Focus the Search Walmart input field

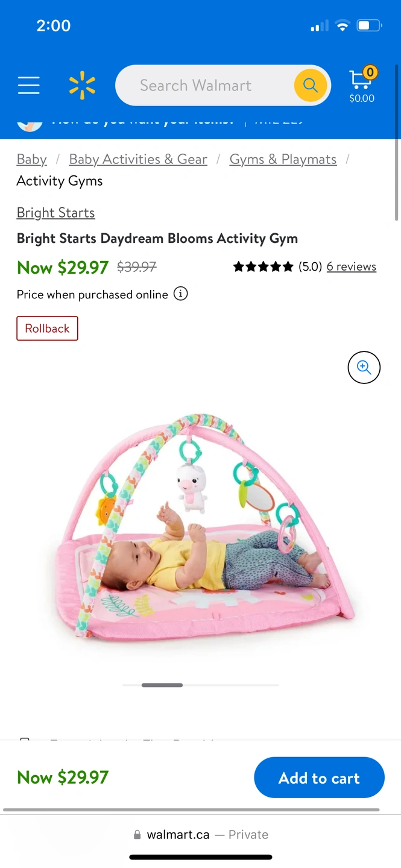click(205, 86)
